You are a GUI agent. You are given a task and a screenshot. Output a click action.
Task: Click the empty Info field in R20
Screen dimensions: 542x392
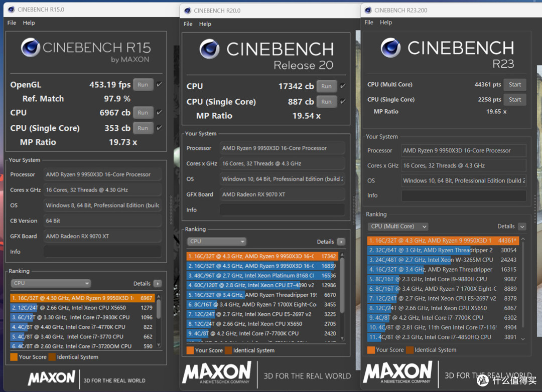283,210
